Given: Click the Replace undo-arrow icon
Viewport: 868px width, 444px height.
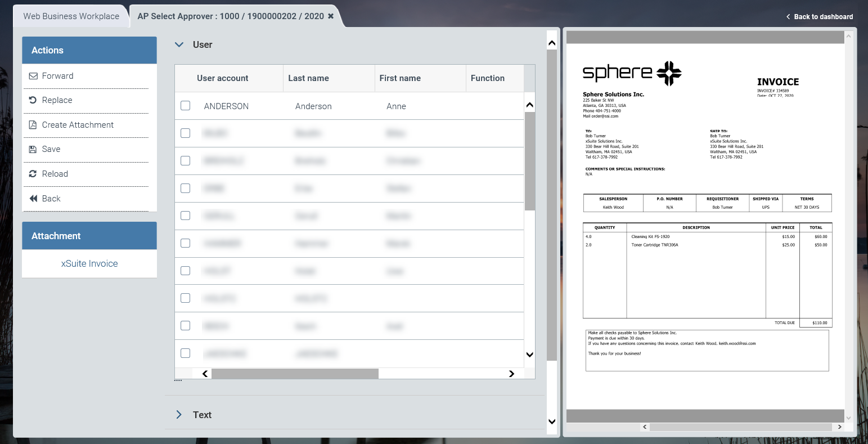Looking at the screenshot, I should click(x=33, y=100).
